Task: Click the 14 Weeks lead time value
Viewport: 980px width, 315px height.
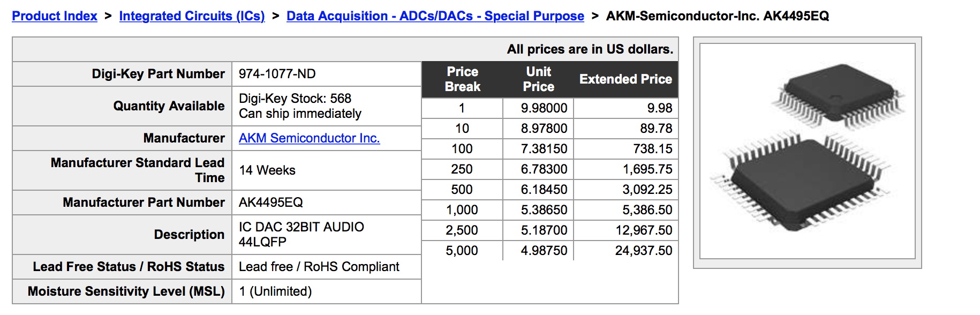Action: point(267,170)
